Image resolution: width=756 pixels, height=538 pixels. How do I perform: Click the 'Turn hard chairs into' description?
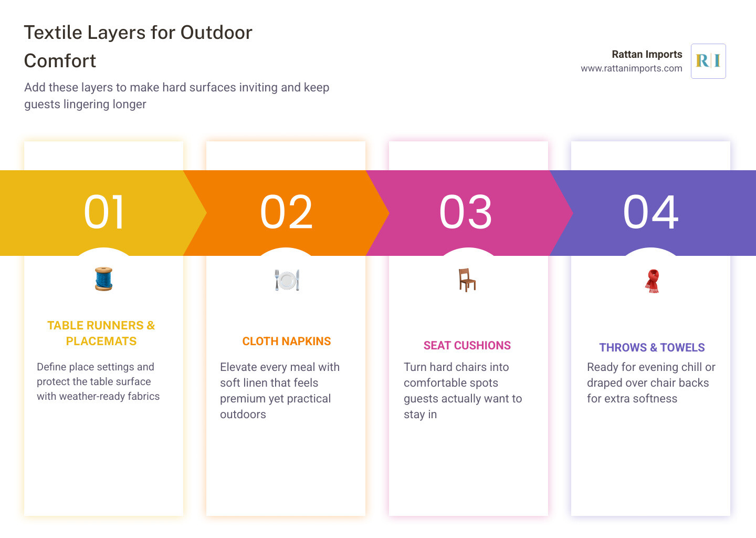(x=463, y=390)
